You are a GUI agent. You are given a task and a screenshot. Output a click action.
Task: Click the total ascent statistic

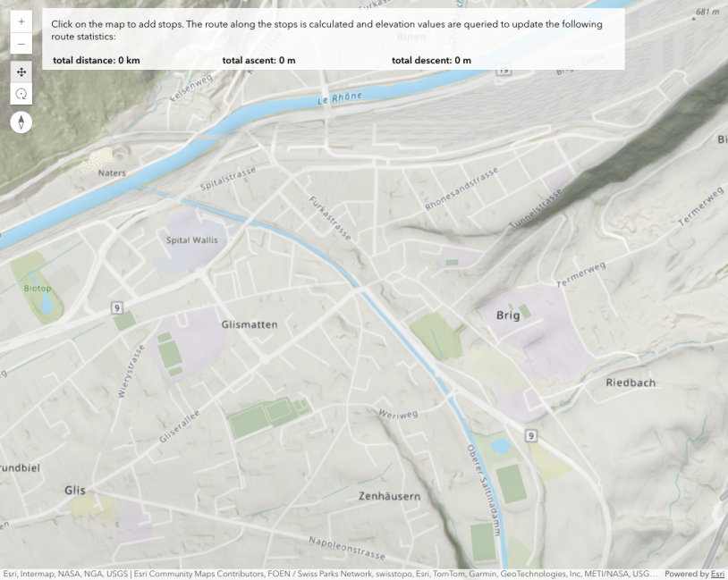258,61
